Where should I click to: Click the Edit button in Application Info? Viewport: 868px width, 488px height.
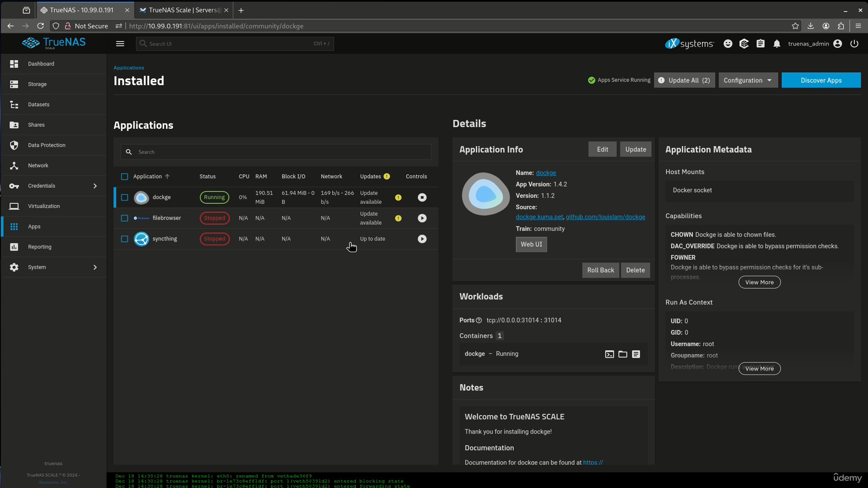602,150
